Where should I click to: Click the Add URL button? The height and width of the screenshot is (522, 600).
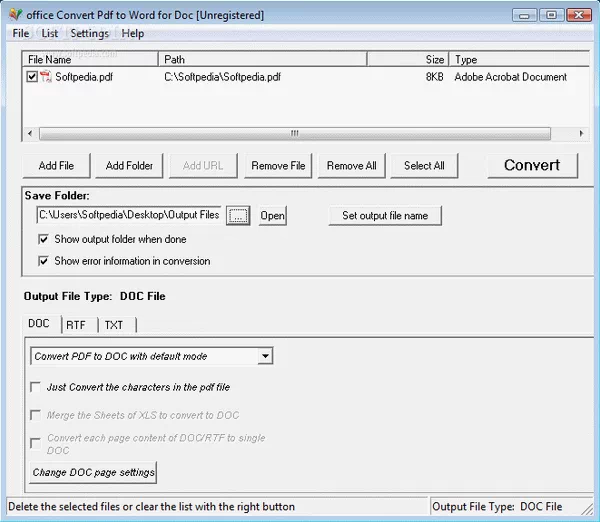pyautogui.click(x=203, y=166)
